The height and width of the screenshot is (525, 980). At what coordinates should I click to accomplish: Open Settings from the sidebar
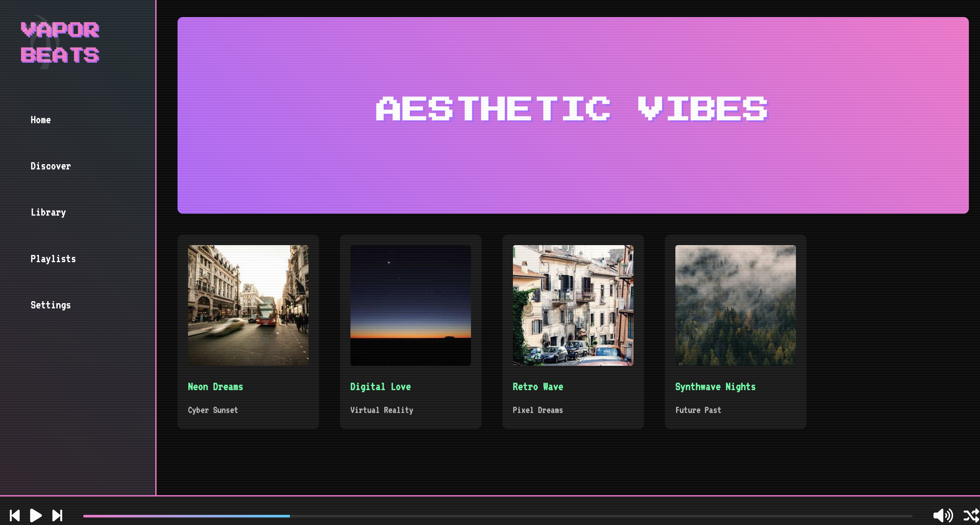point(50,305)
